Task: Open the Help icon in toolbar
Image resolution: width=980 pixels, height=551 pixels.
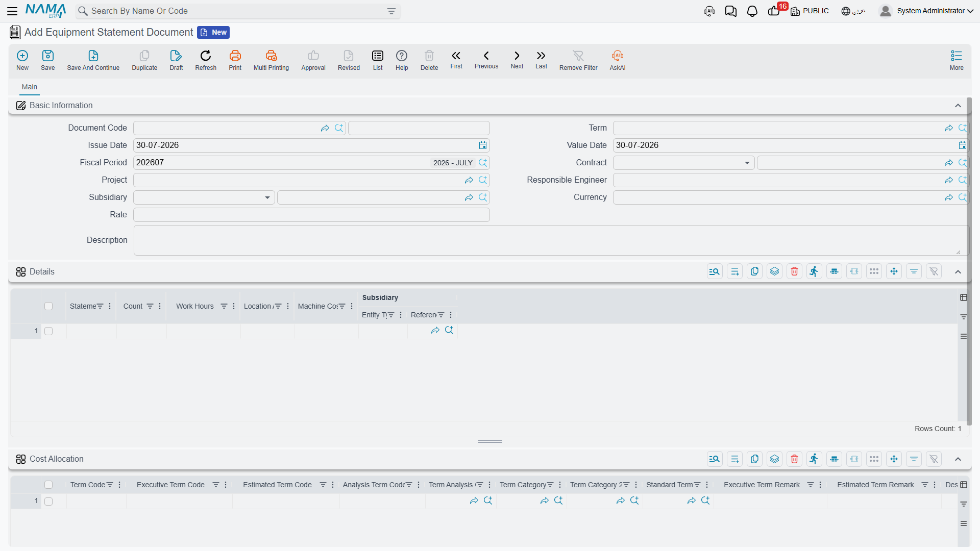Action: (x=402, y=60)
